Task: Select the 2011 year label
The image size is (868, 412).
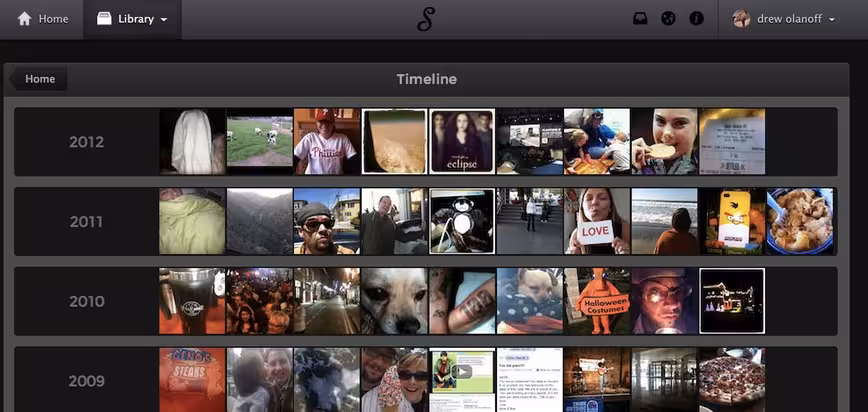Action: pos(86,222)
